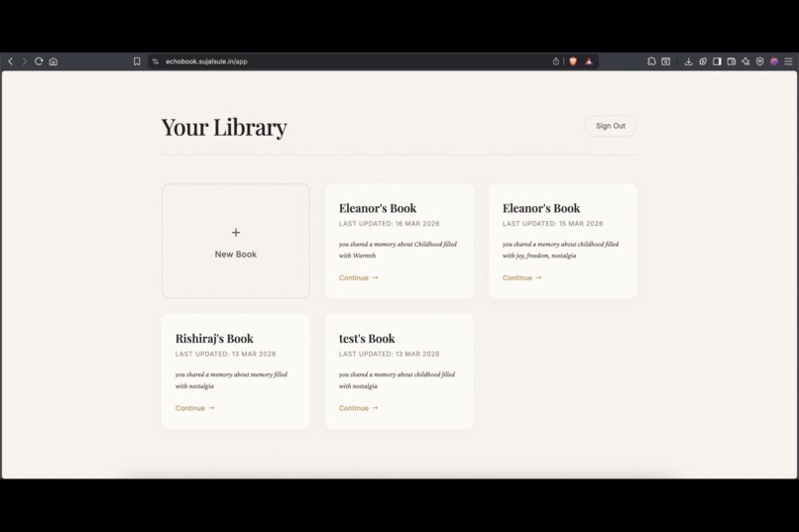Sign out with the Sign Out button
The image size is (799, 532).
click(x=611, y=126)
